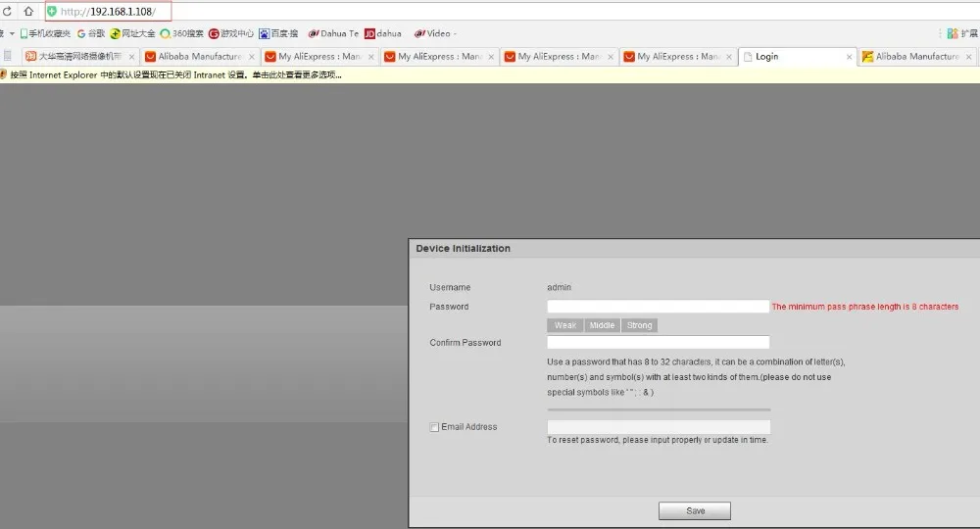Click the tab list icon before the tabs

8,56
